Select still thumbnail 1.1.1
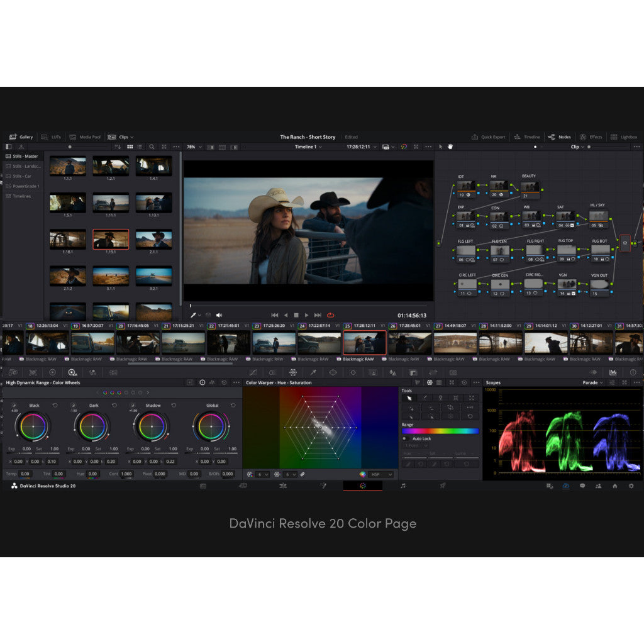644x644 pixels. click(x=68, y=166)
